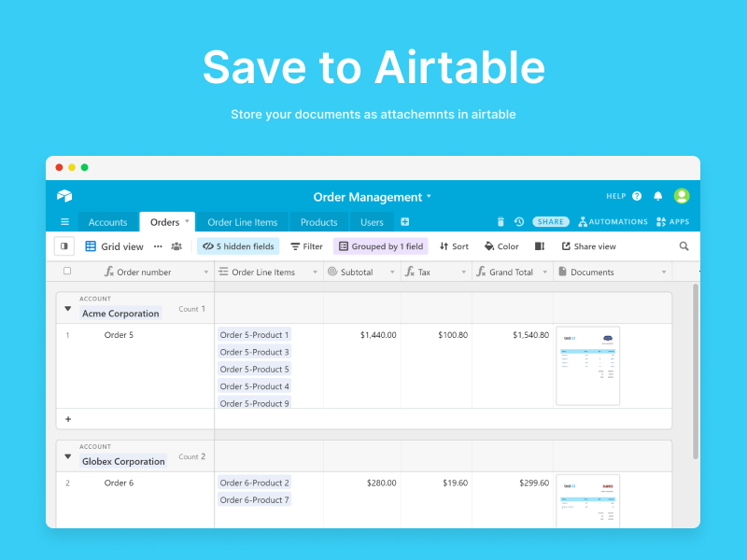The height and width of the screenshot is (560, 747).
Task: Open Order number column dropdown
Action: [206, 273]
